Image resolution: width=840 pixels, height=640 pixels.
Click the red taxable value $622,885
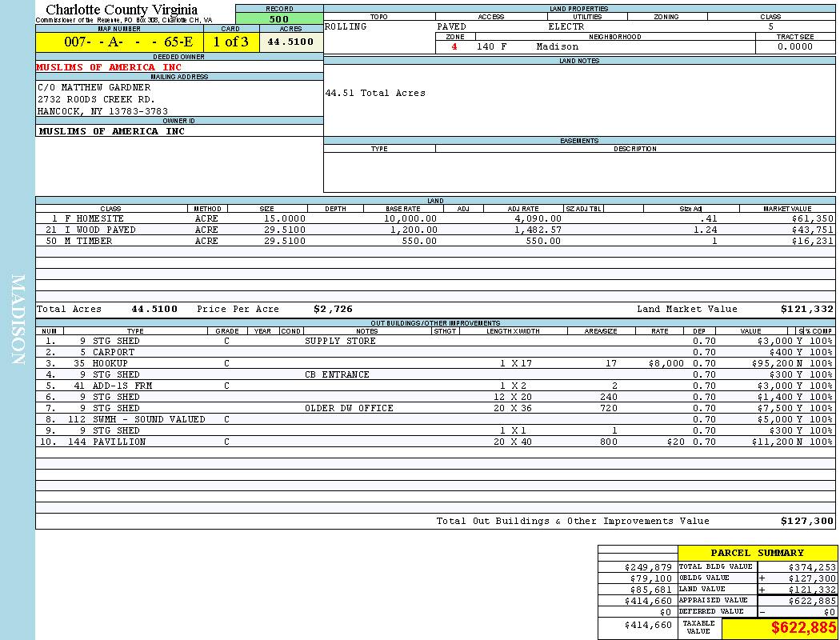coord(803,628)
